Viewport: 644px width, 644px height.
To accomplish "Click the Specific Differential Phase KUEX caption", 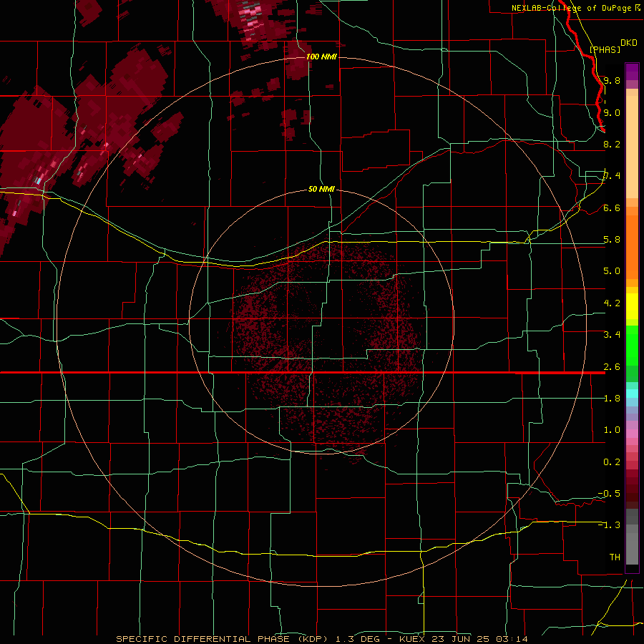I will [322, 639].
